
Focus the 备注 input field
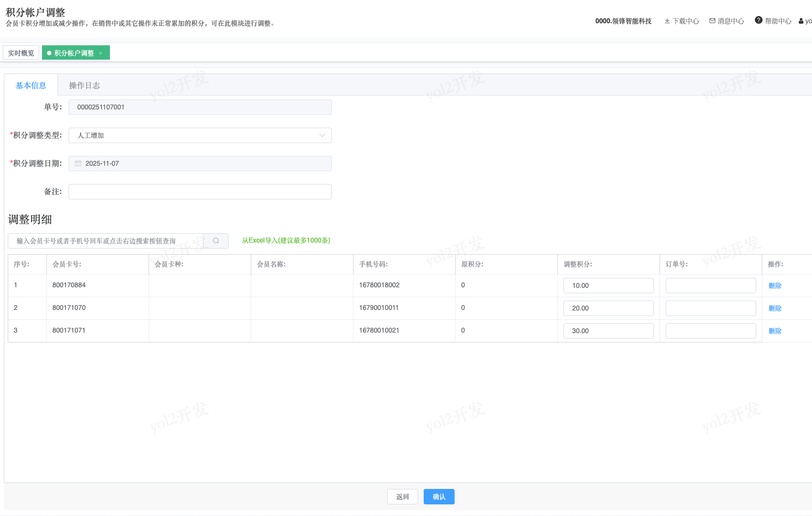(x=200, y=192)
